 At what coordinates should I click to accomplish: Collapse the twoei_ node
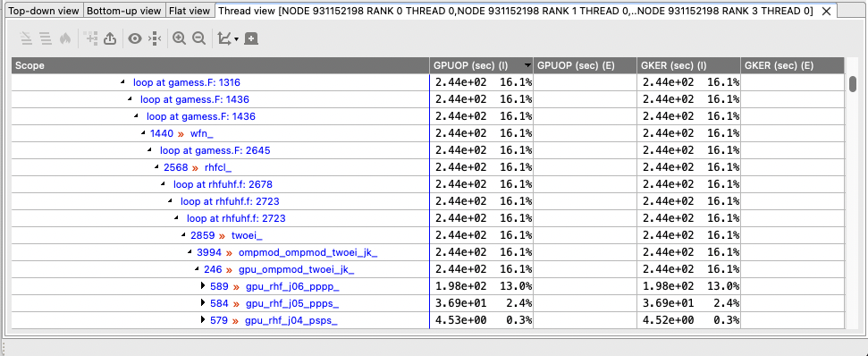click(183, 235)
